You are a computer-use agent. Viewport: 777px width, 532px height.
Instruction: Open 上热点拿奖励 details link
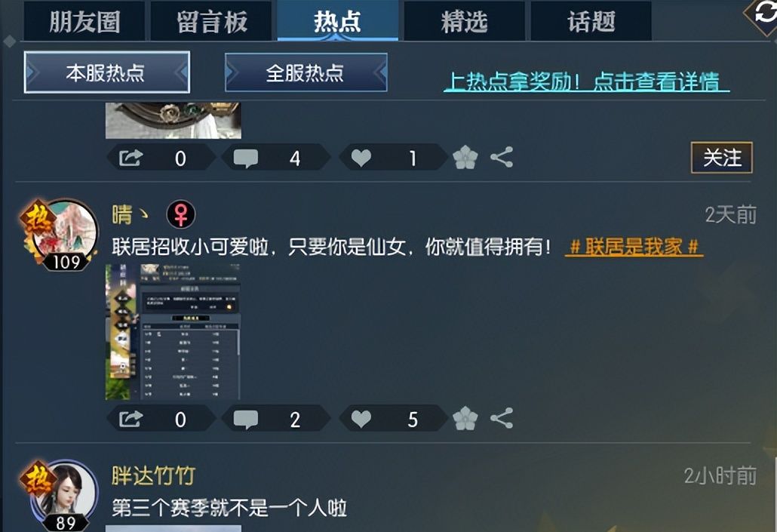[x=586, y=81]
